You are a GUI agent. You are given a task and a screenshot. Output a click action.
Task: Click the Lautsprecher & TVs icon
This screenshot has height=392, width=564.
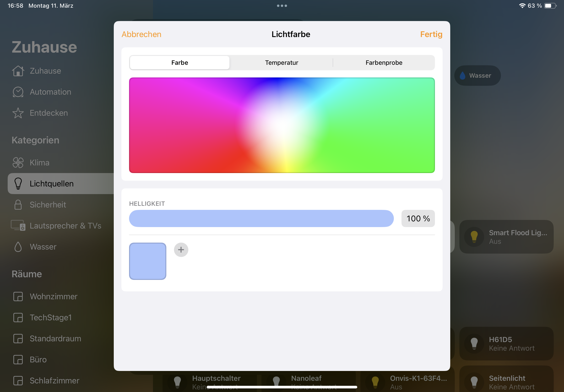[18, 225]
